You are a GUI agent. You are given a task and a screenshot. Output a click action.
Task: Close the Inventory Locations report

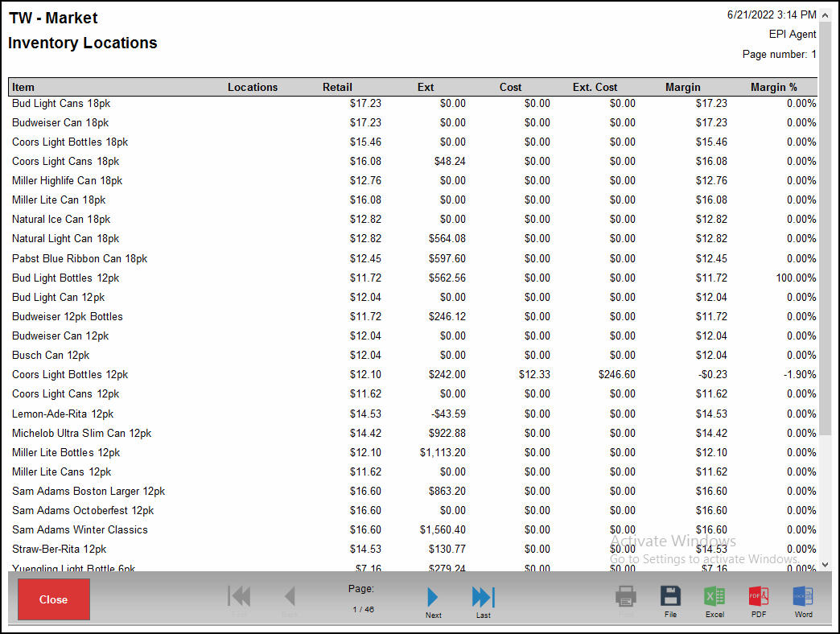coord(54,599)
